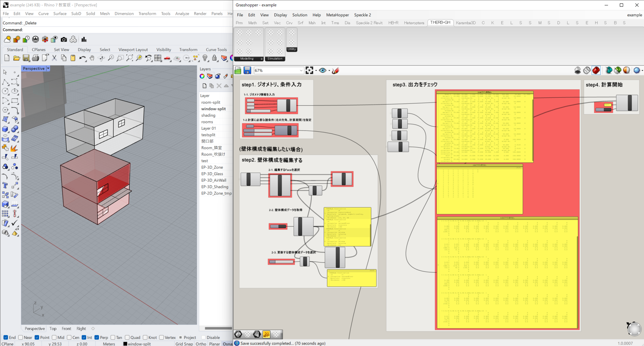Enable the Near object snap checkbox

pos(21,337)
